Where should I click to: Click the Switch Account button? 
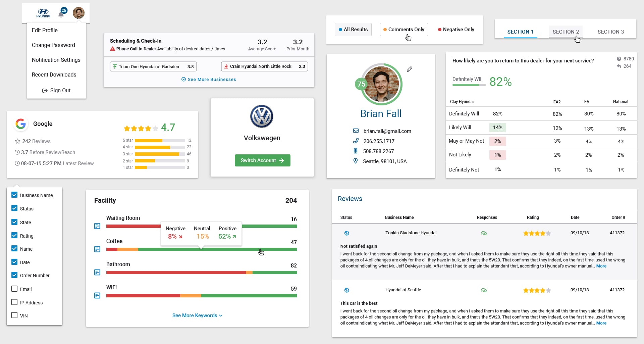[262, 160]
